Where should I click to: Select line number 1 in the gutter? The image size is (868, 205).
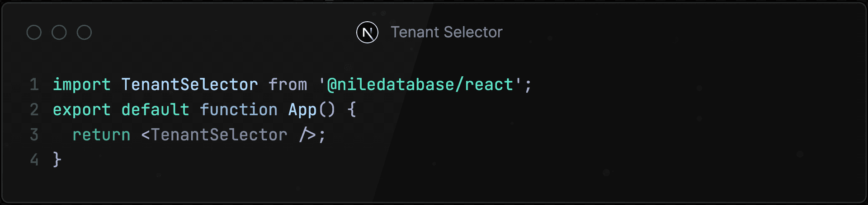pos(34,85)
